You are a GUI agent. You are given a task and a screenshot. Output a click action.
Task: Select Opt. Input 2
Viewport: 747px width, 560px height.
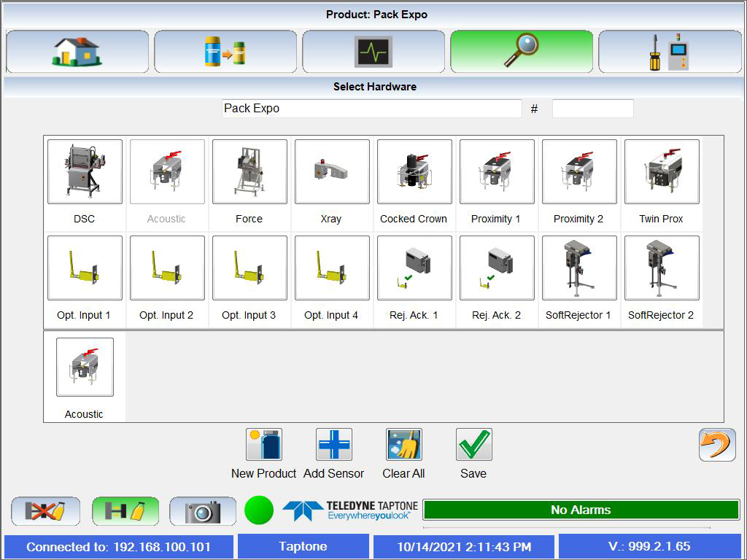point(166,268)
